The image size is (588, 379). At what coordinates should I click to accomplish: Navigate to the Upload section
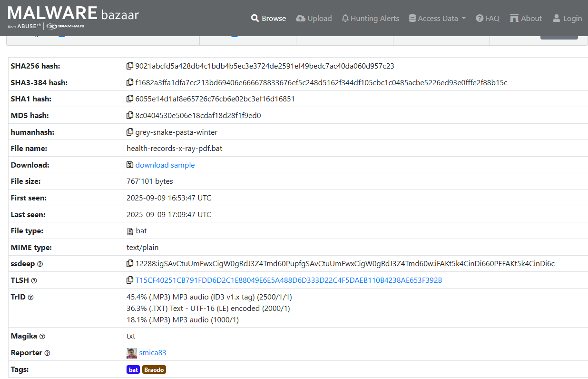pyautogui.click(x=314, y=18)
